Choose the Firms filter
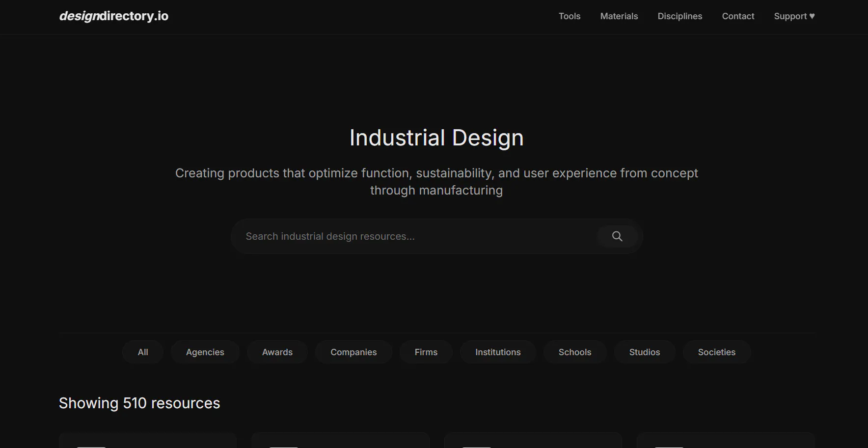The image size is (868, 448). (426, 352)
